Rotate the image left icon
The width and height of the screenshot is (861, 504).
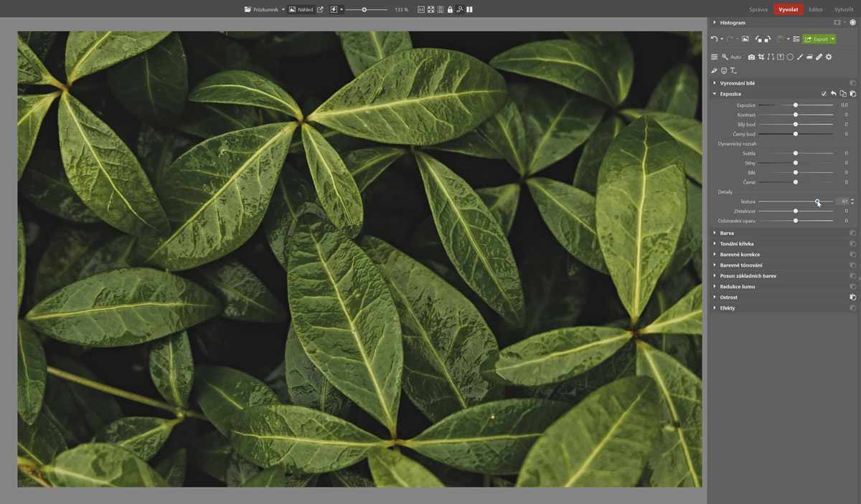click(x=758, y=39)
